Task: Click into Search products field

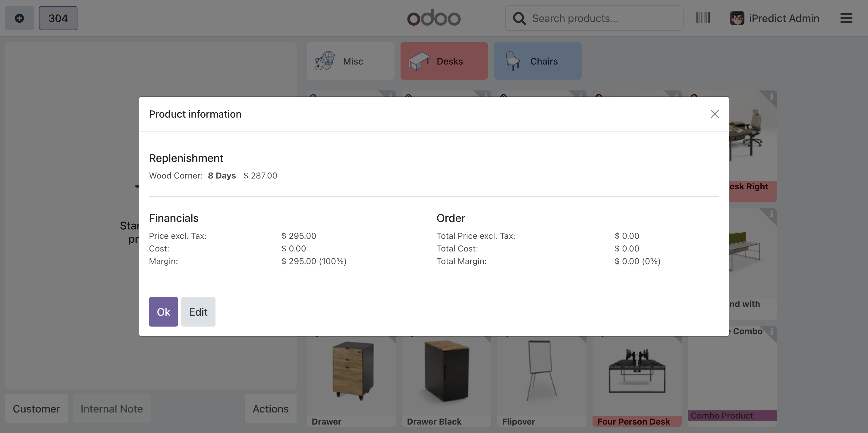Action: [x=603, y=18]
